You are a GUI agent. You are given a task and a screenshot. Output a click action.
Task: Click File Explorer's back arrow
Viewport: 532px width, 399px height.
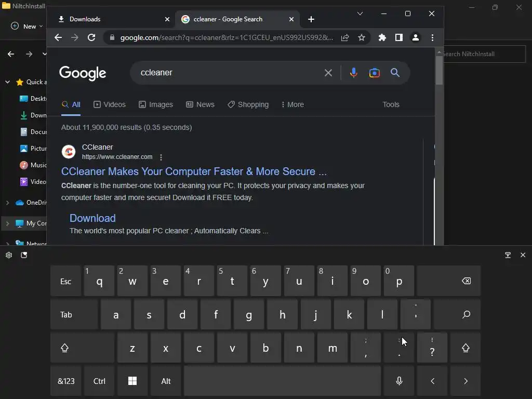11,54
